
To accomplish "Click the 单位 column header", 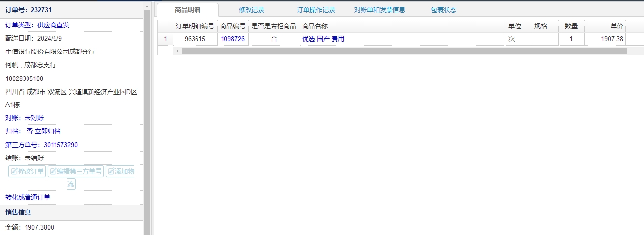I will click(x=519, y=26).
